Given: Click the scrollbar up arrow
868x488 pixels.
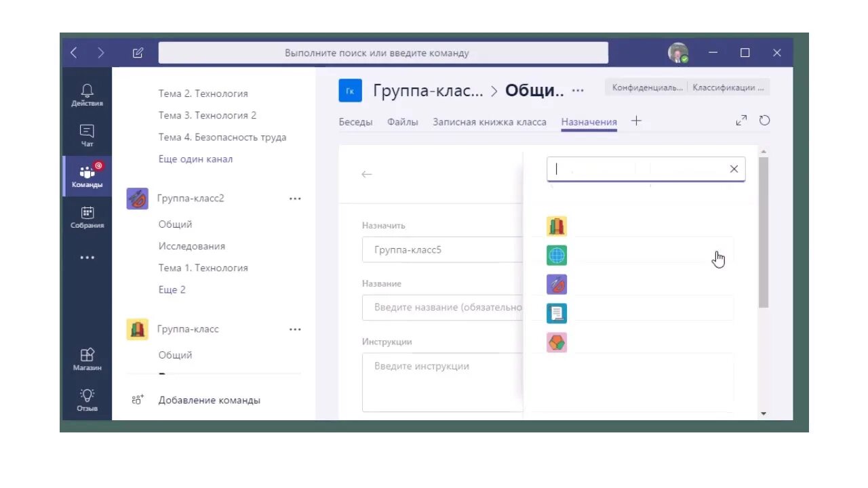Looking at the screenshot, I should tap(764, 152).
